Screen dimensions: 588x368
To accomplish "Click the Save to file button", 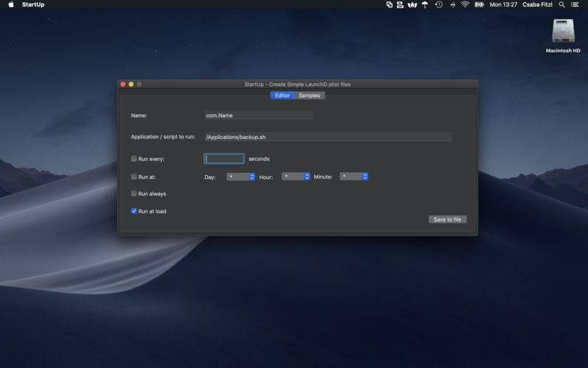I will [x=448, y=219].
